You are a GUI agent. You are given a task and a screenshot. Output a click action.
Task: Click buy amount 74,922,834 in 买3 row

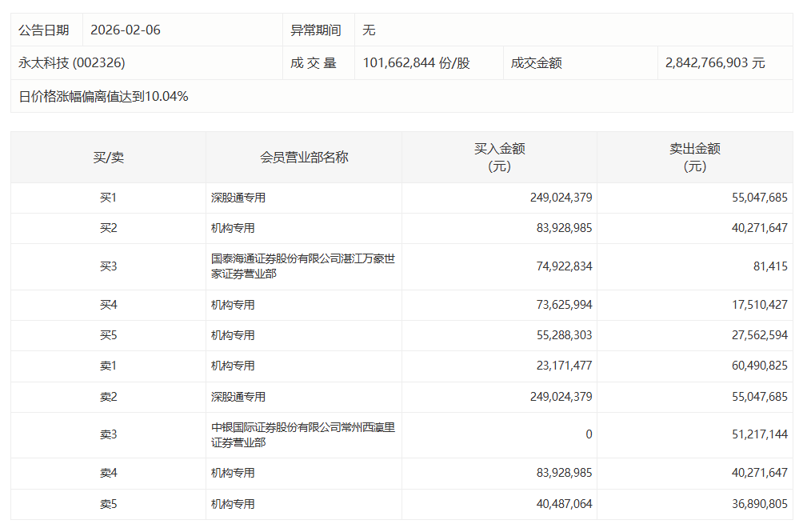coord(564,266)
